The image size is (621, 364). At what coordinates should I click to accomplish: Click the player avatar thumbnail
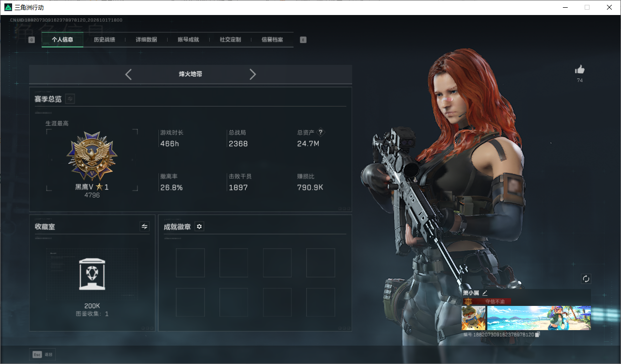pyautogui.click(x=474, y=318)
